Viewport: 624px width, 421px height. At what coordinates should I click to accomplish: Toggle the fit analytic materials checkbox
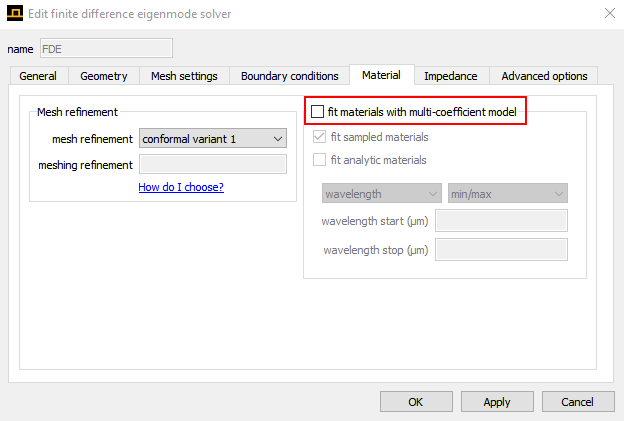point(320,160)
